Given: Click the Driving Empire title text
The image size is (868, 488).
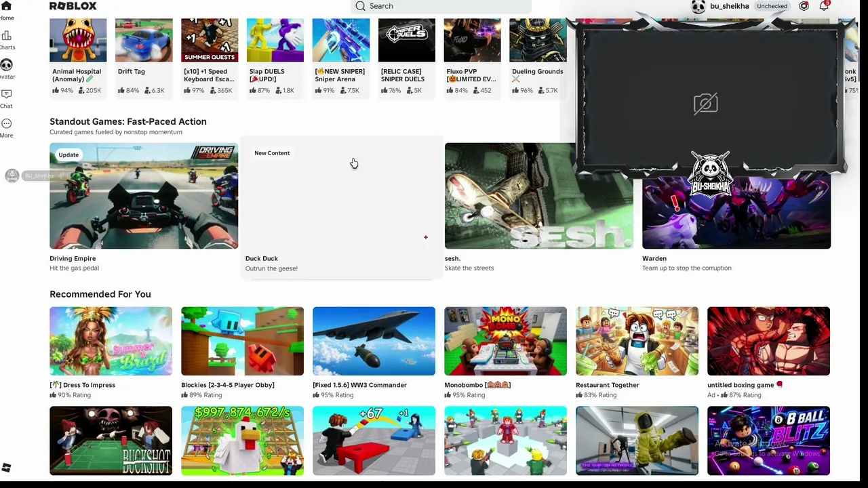Looking at the screenshot, I should coord(73,258).
